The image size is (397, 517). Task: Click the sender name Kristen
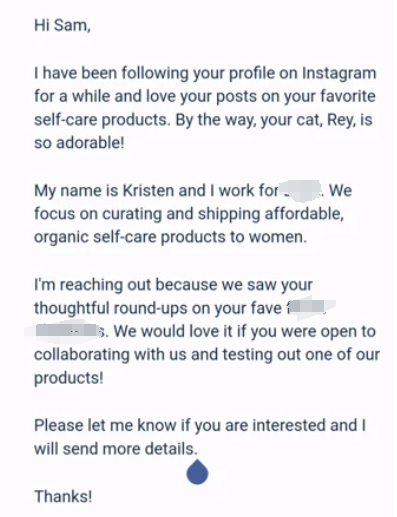(149, 191)
